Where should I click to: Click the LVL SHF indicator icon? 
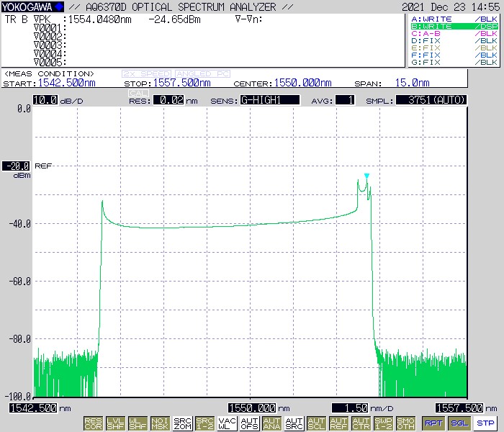click(115, 423)
